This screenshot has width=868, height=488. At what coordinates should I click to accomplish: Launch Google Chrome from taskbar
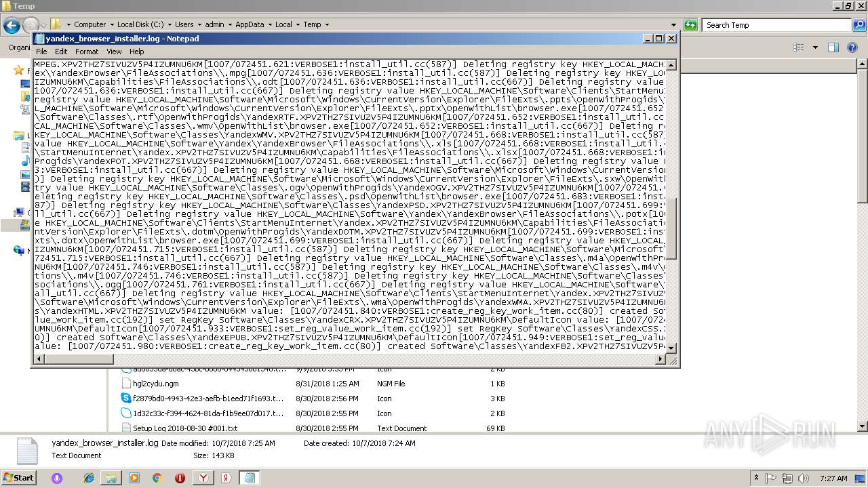click(157, 478)
